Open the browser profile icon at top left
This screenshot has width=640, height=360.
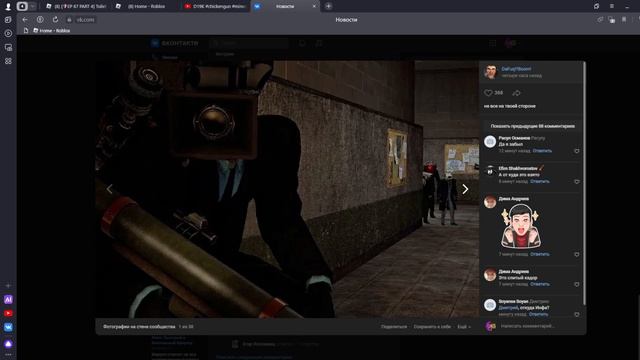[x=8, y=6]
